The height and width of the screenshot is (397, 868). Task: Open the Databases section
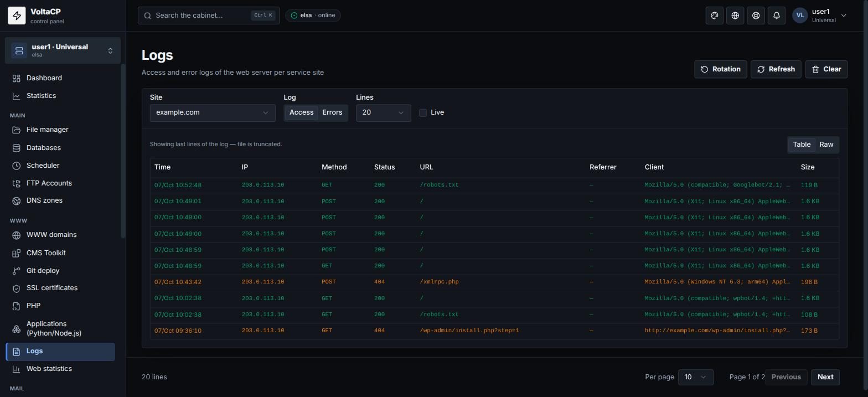(x=60, y=148)
